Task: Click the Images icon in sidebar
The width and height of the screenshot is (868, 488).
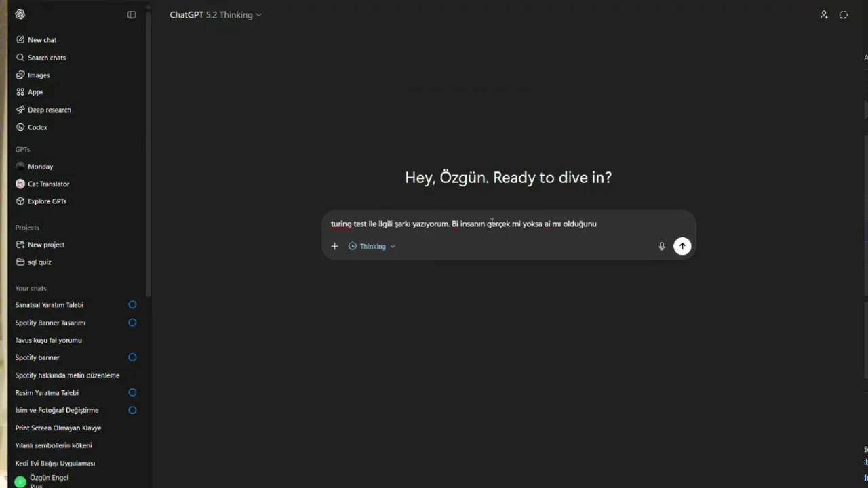Action: click(x=20, y=75)
